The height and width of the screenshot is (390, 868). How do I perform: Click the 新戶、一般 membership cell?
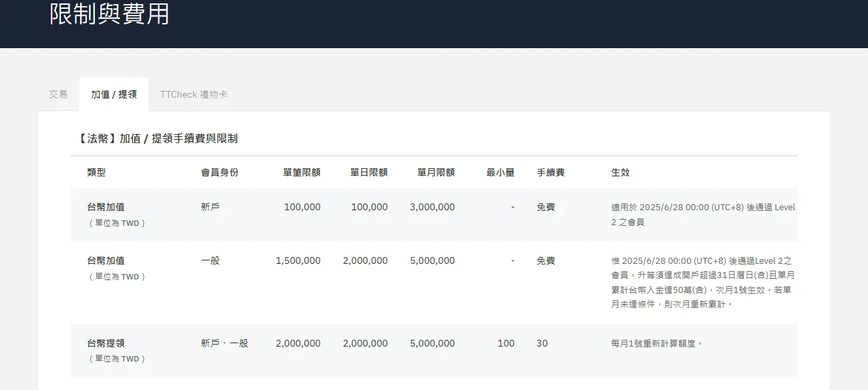point(224,343)
